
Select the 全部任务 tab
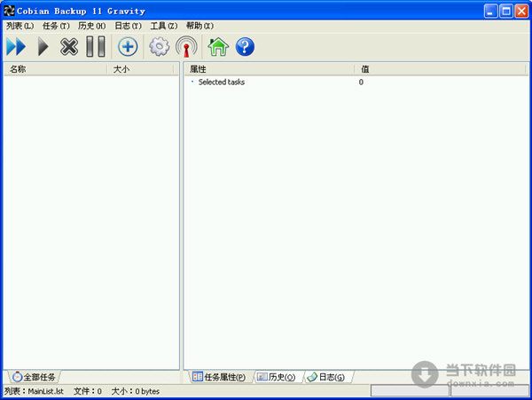click(x=34, y=377)
